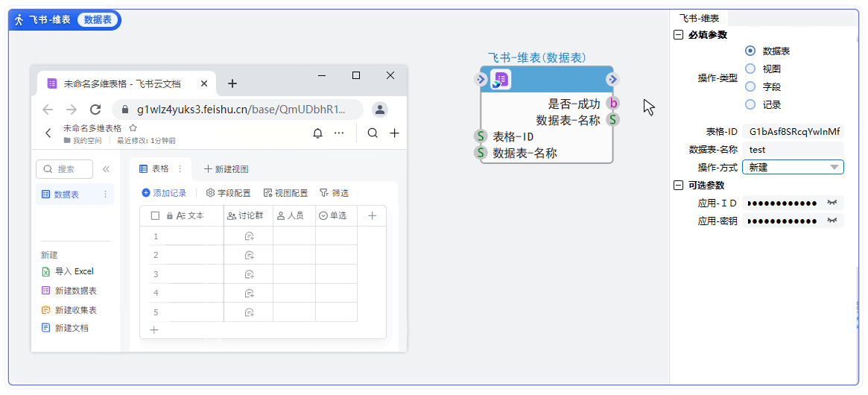The height and width of the screenshot is (395, 868).
Task: Select the 记录 operation type radio
Action: click(x=750, y=104)
